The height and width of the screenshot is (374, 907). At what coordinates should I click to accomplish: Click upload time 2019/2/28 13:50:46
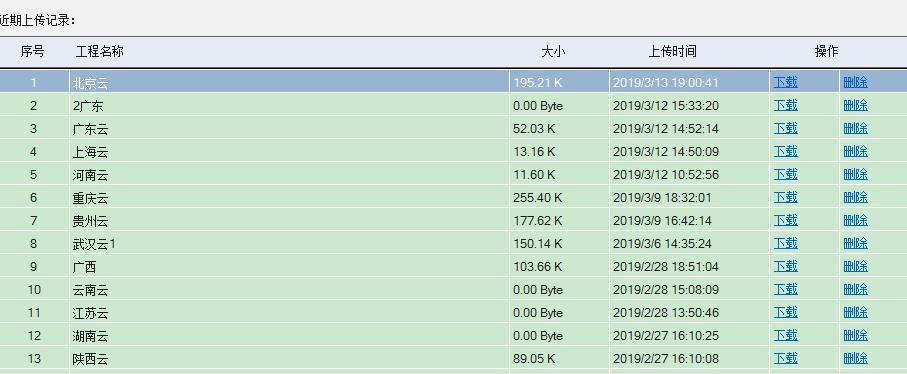point(666,313)
